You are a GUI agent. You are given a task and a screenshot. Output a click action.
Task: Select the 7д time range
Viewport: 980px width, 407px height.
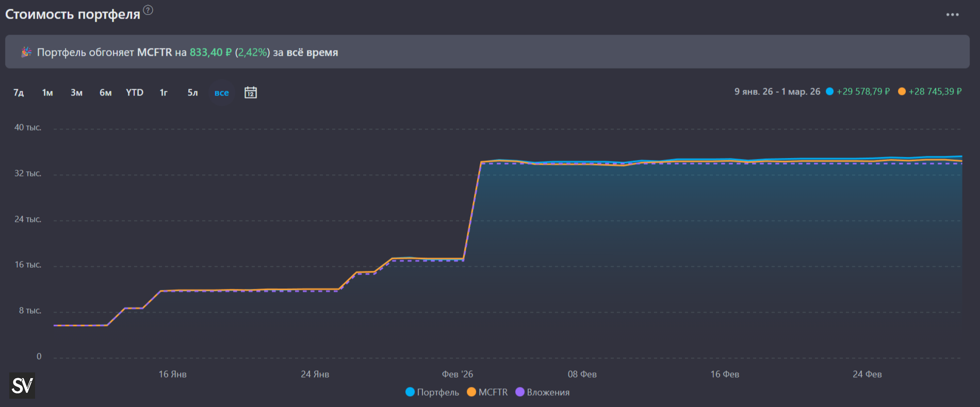[19, 93]
